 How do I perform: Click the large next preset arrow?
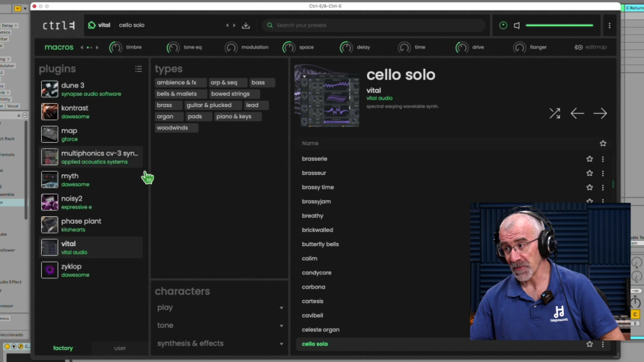[600, 113]
